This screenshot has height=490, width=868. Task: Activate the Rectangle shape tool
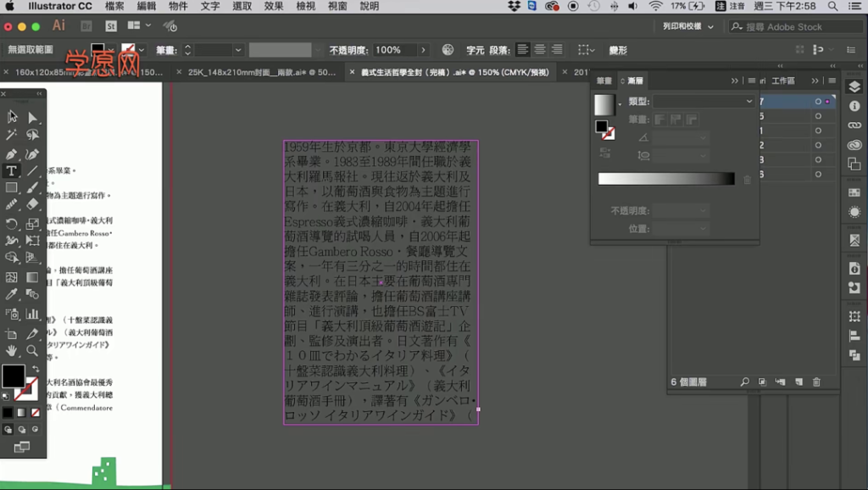[12, 188]
